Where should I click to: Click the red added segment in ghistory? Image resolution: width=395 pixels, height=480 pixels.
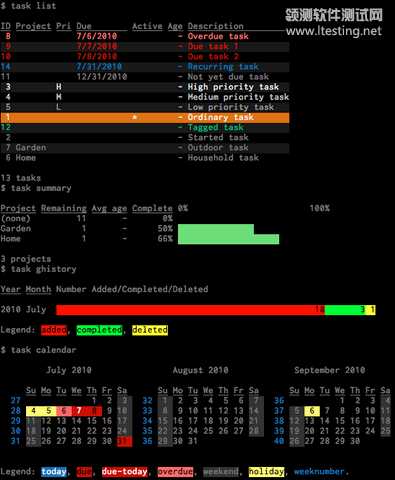(x=190, y=310)
